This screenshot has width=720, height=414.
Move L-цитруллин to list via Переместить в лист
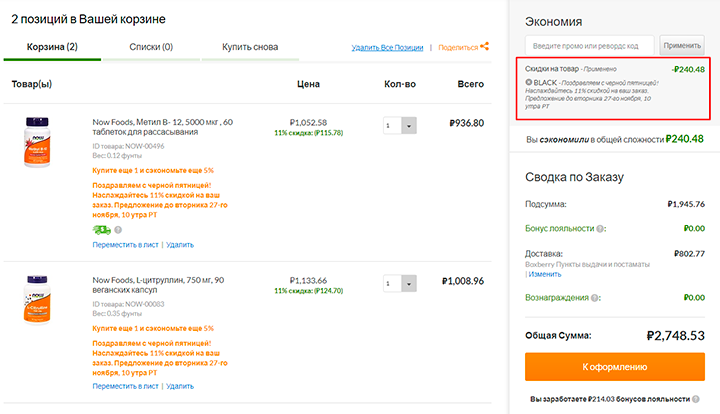(125, 386)
